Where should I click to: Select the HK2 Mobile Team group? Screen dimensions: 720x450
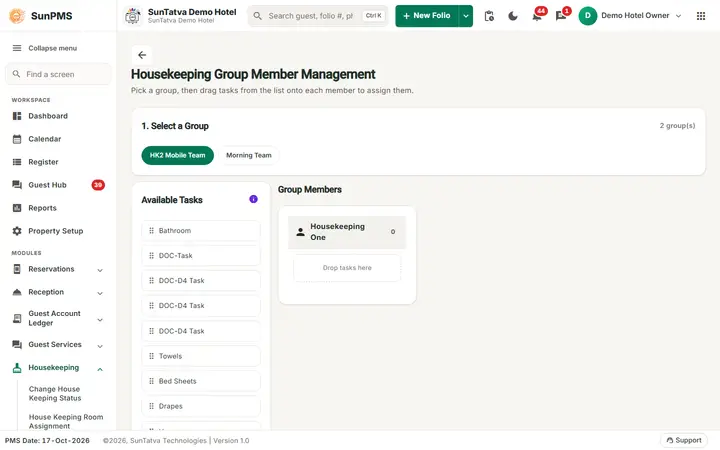pyautogui.click(x=178, y=155)
